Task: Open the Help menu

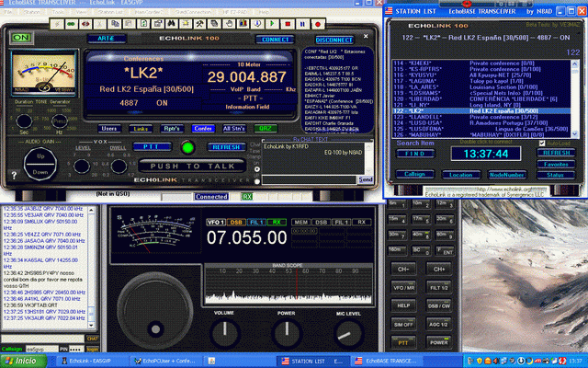Action: click(x=264, y=12)
